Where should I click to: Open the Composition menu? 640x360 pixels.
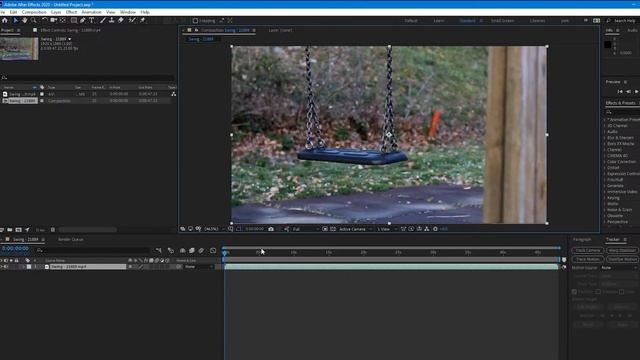coord(34,12)
